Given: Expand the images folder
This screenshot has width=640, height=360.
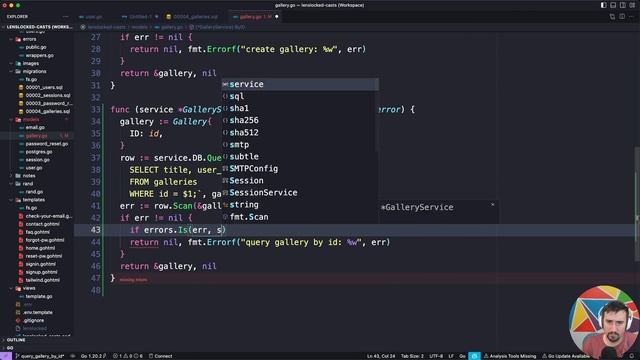Looking at the screenshot, I should tap(31, 63).
